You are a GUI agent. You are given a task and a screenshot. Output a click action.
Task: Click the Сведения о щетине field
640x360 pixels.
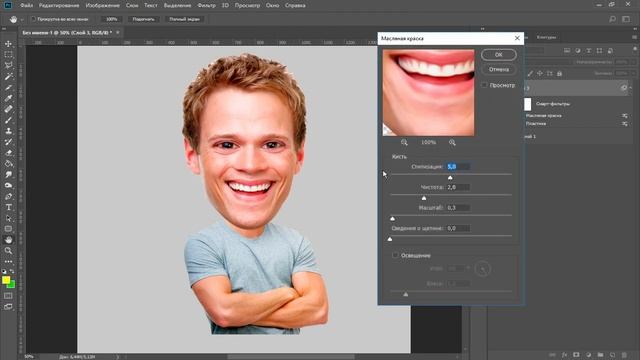point(458,228)
